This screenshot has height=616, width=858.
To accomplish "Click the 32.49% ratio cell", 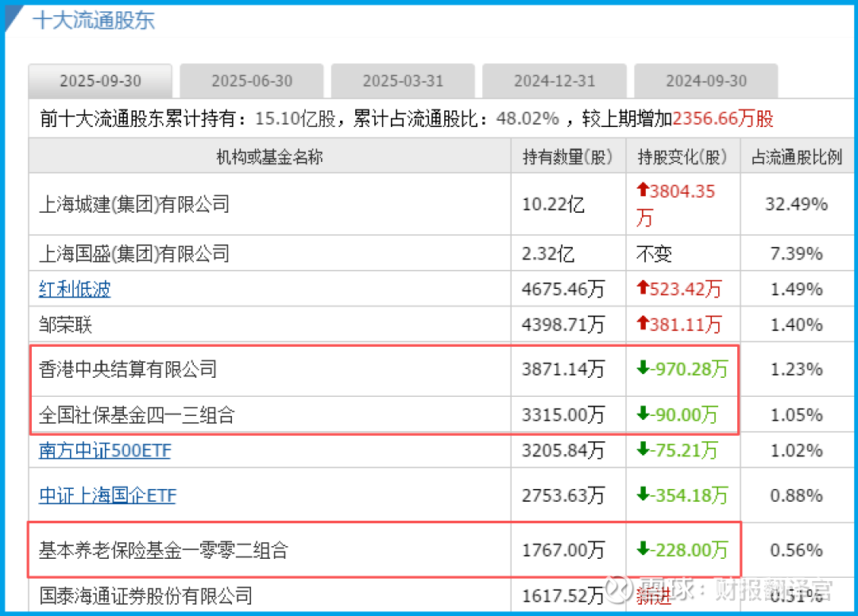I will point(796,205).
